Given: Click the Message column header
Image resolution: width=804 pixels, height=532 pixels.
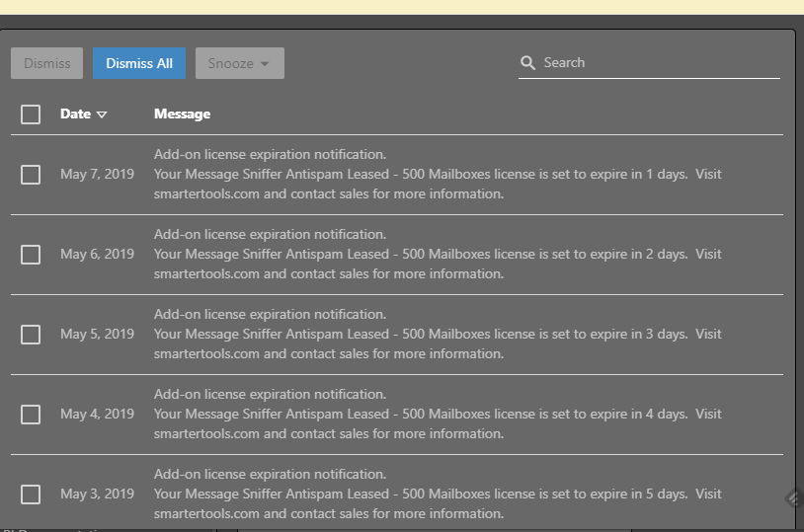Looking at the screenshot, I should (x=182, y=114).
